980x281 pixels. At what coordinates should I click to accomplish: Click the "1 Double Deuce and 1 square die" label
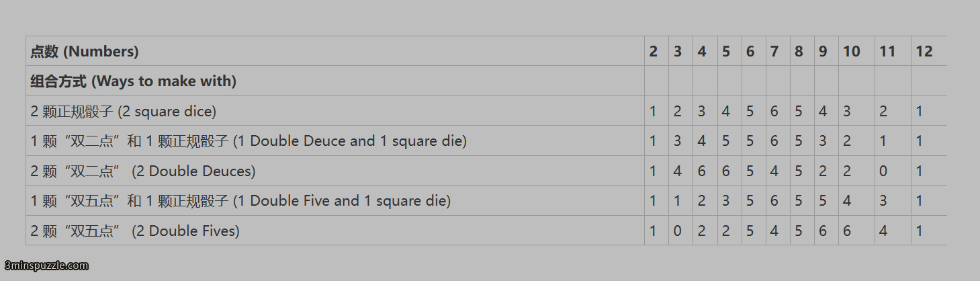pyautogui.click(x=249, y=141)
